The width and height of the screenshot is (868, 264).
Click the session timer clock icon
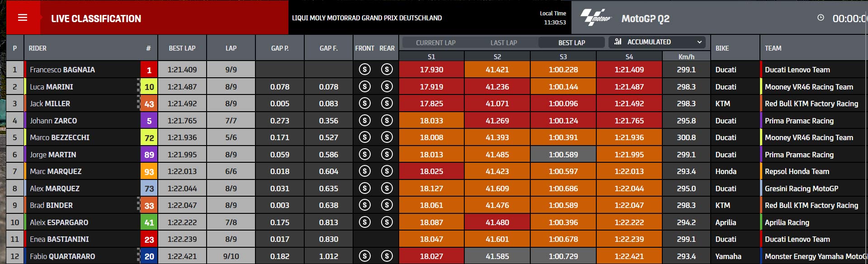(821, 18)
